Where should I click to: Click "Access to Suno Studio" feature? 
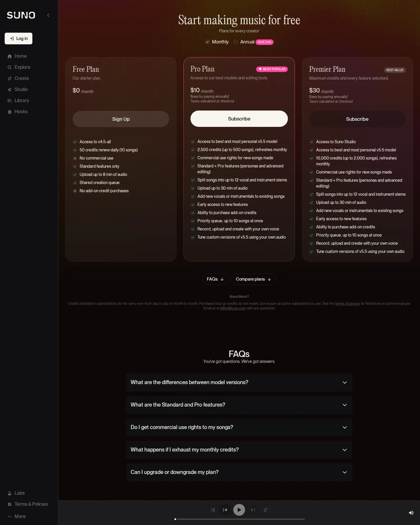tap(336, 142)
